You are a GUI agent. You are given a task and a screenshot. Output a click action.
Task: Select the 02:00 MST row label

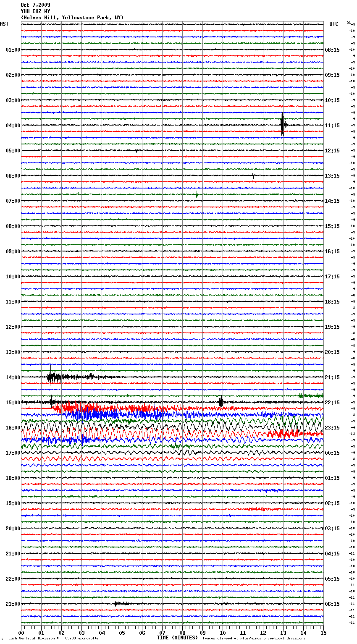pos(13,75)
